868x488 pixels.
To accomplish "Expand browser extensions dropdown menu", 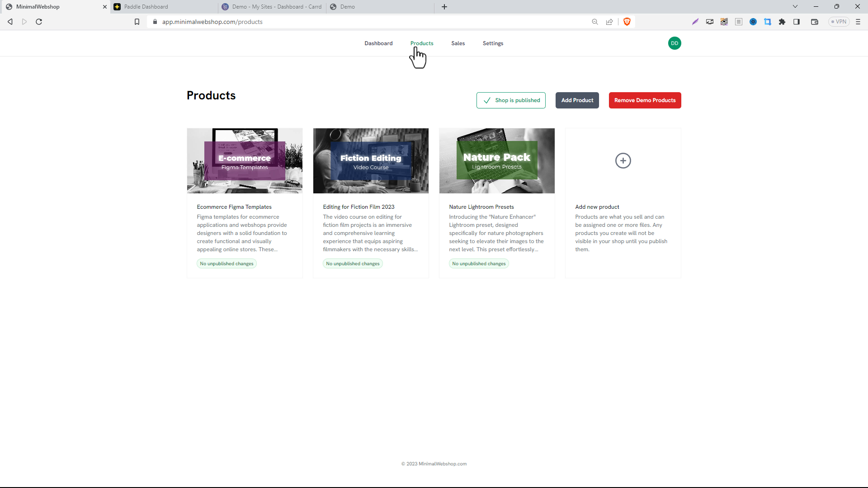I will (782, 22).
